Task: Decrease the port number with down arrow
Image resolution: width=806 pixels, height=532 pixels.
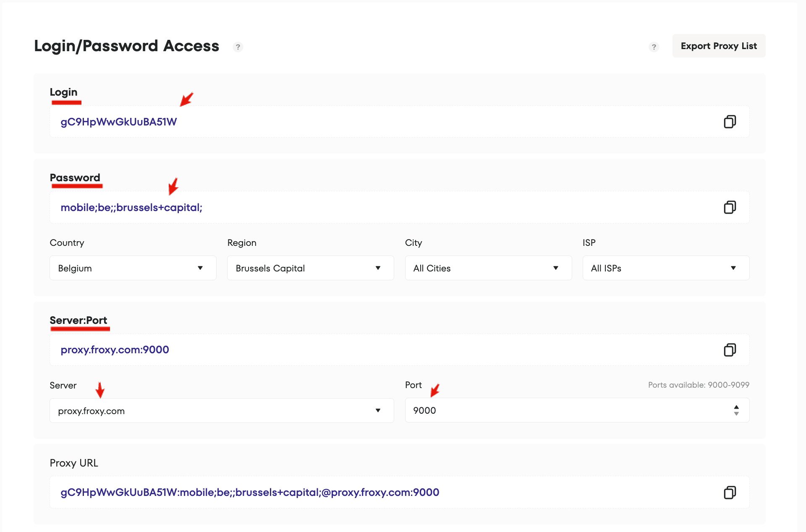Action: click(736, 414)
